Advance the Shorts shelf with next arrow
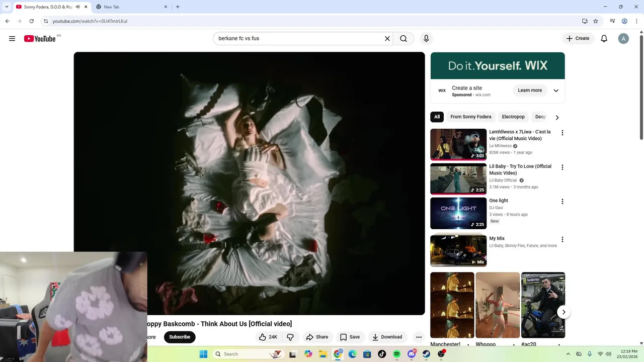This screenshot has width=644, height=362. click(563, 312)
